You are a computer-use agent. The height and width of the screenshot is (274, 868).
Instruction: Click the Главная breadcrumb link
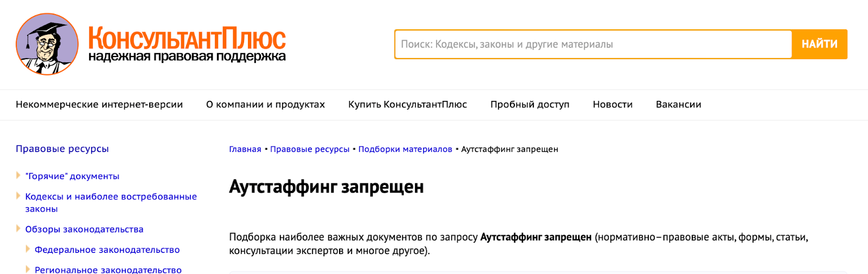[x=245, y=149]
